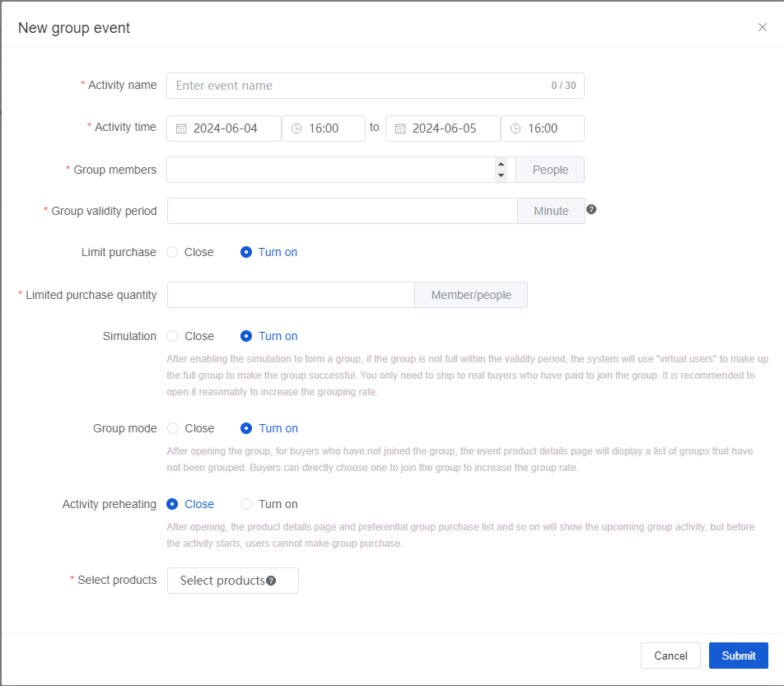Click the end time clock icon

click(516, 128)
